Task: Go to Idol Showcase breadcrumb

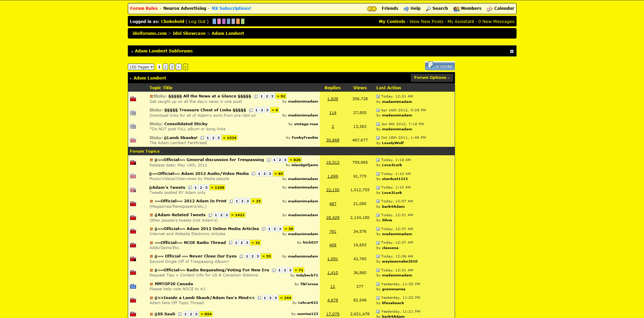Action: 189,33
